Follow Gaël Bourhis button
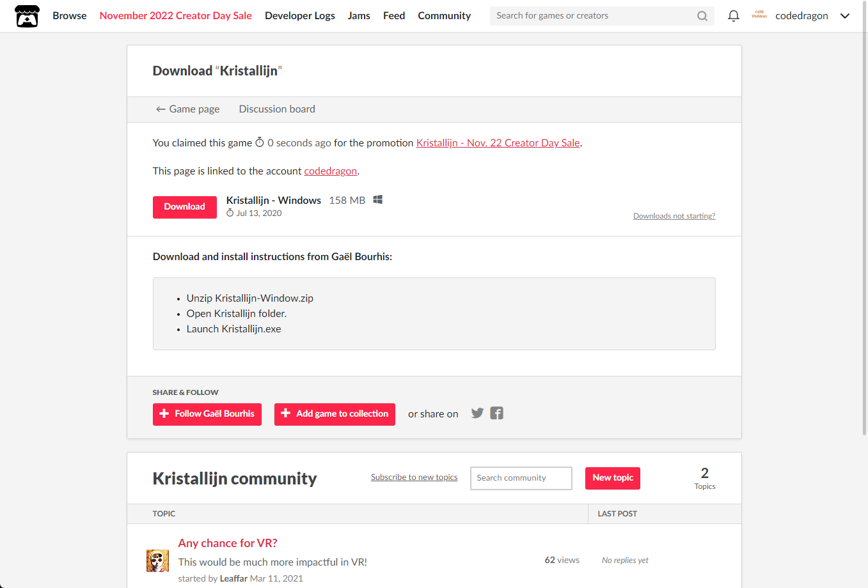Image resolution: width=868 pixels, height=588 pixels. click(x=207, y=414)
